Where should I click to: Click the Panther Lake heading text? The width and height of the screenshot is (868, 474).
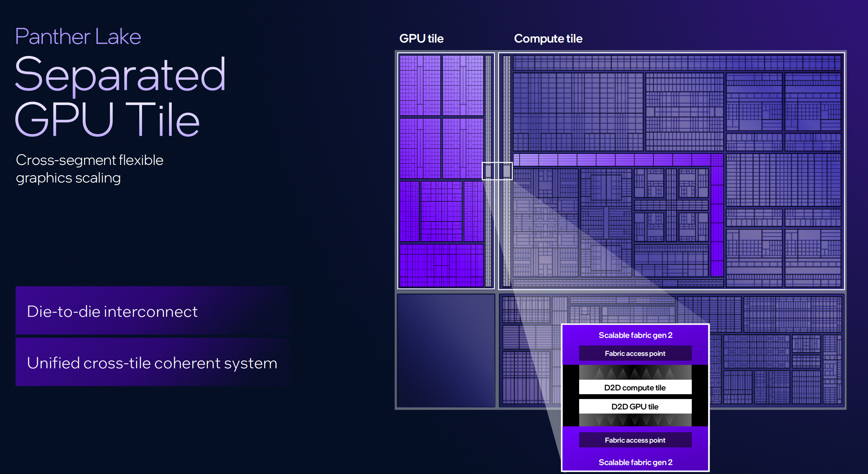click(x=78, y=37)
